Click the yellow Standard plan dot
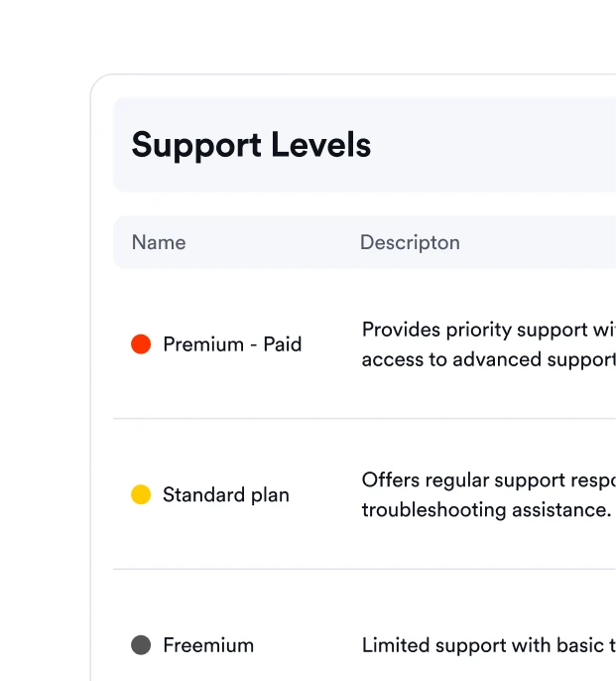The height and width of the screenshot is (681, 616). [141, 494]
